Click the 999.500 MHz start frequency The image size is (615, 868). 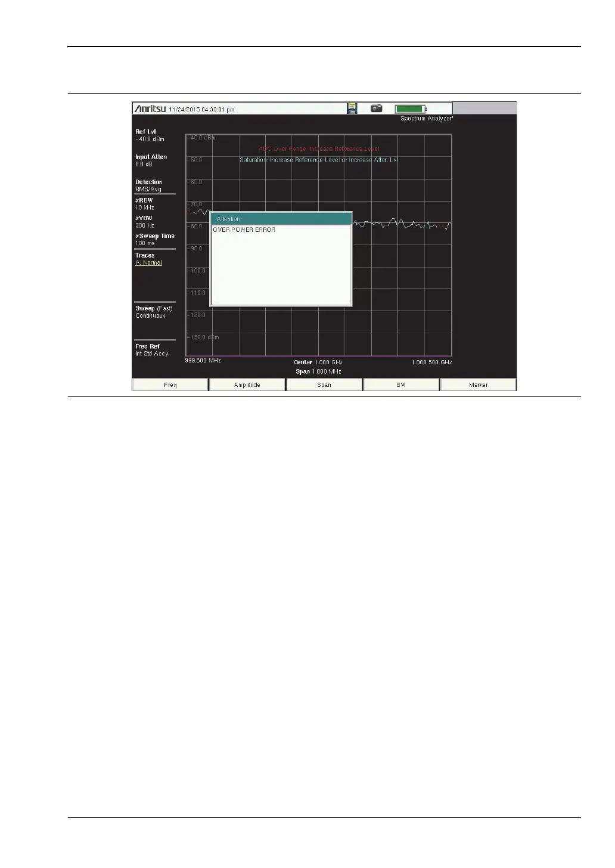(203, 361)
